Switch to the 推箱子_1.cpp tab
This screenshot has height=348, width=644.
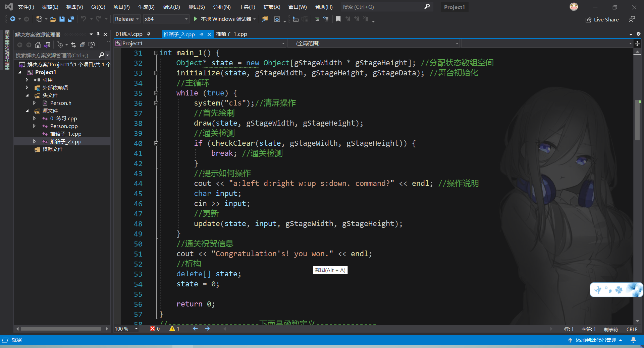(x=231, y=34)
